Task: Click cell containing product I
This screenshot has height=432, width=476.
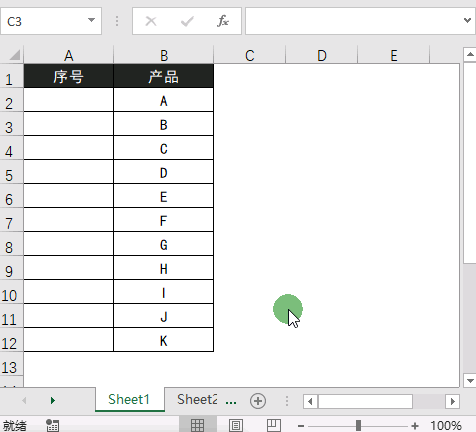Action: point(164,292)
